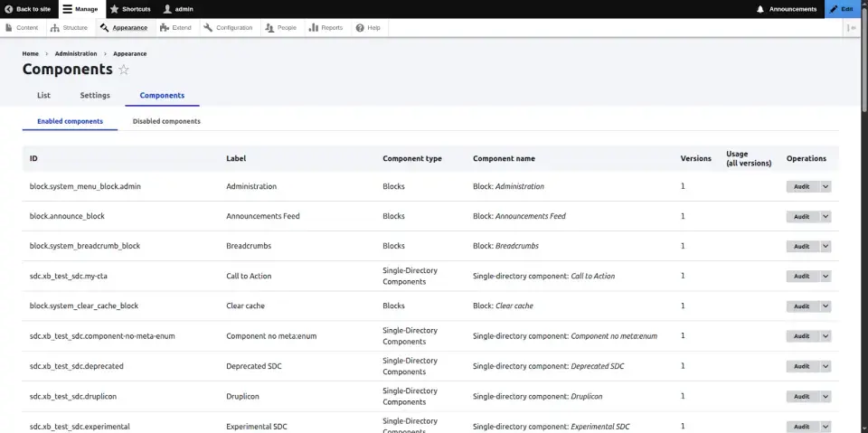Open the Structure admin menu
Viewport: 868px width, 433px height.
click(x=70, y=28)
